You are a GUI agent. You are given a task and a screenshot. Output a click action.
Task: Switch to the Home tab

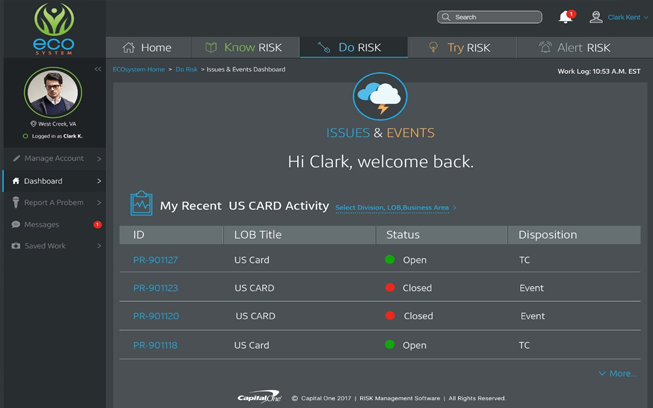[x=148, y=47]
